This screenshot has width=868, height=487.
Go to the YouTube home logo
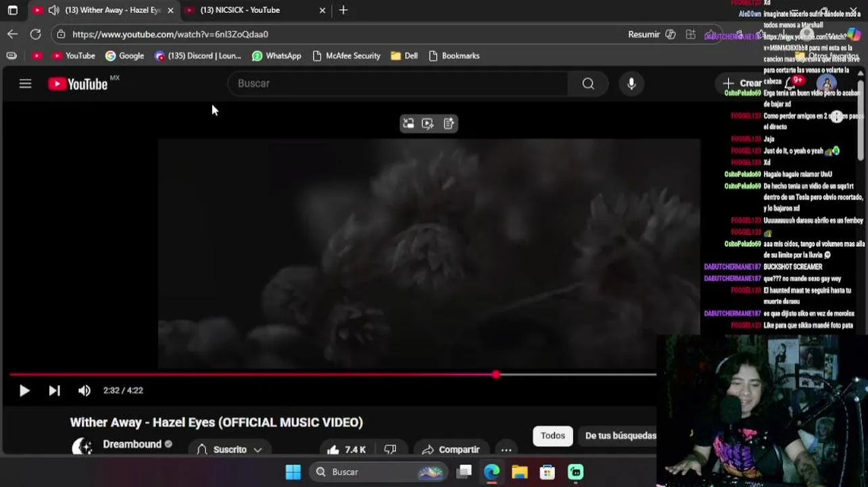[78, 84]
